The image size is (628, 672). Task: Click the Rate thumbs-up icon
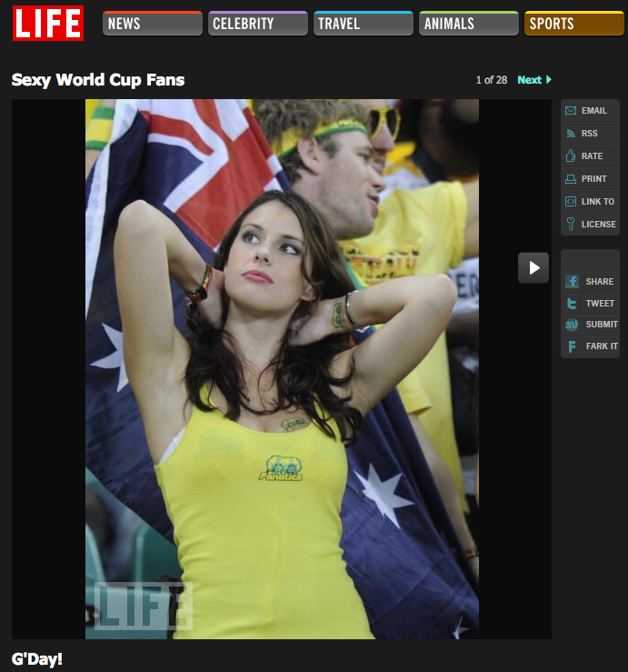(571, 155)
